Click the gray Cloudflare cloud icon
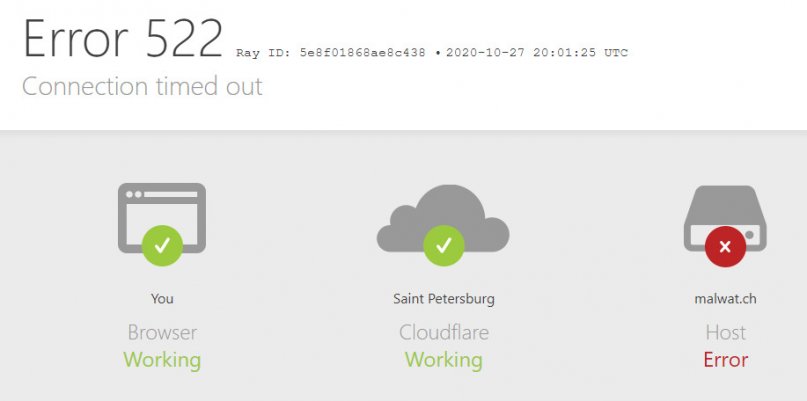 click(x=443, y=218)
